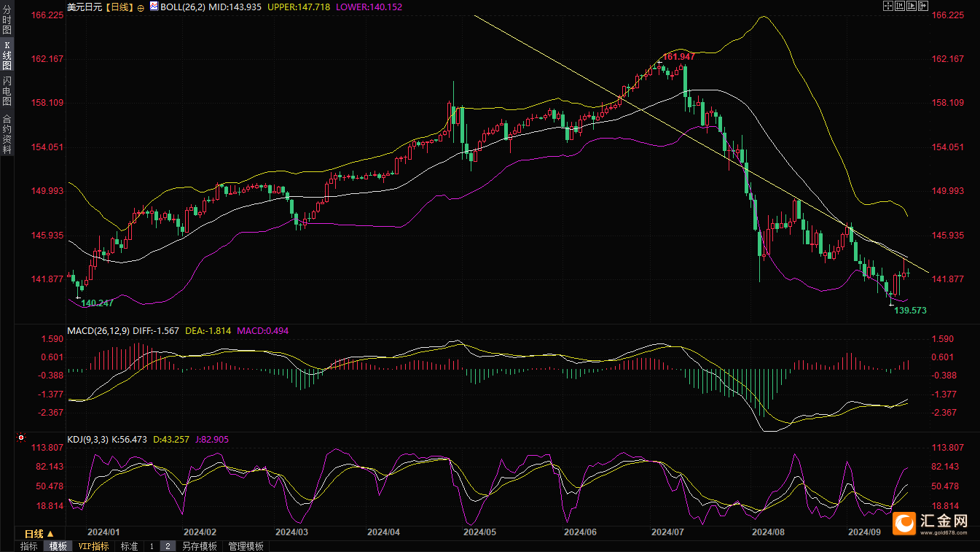The width and height of the screenshot is (980, 552).
Task: Click the crosshair cursor icon at top right
Action: [x=888, y=6]
